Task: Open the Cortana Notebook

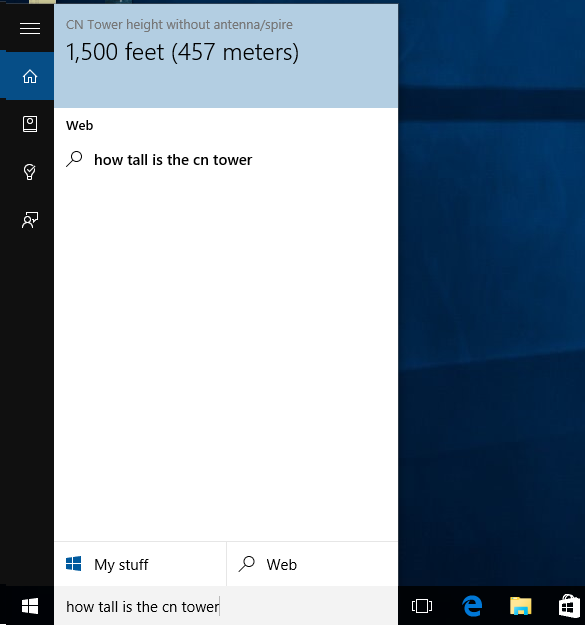Action: (x=30, y=124)
